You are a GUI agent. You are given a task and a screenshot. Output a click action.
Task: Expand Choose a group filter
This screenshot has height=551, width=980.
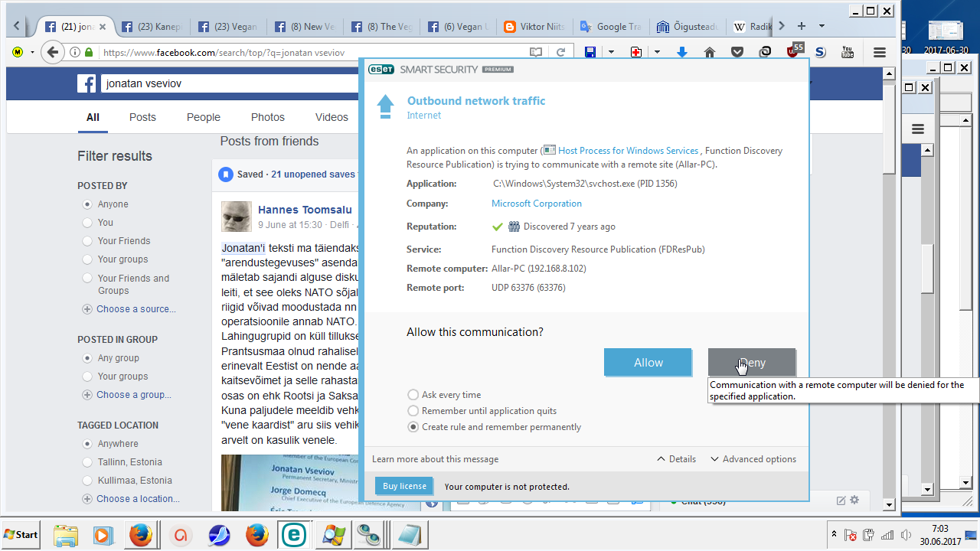click(x=127, y=395)
